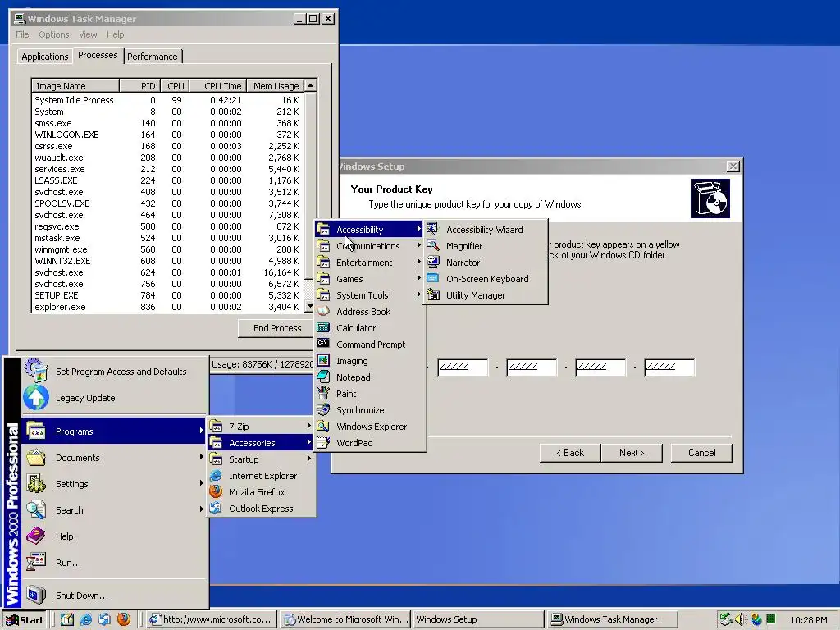
Task: Expand the Startup program folder
Action: 261,459
